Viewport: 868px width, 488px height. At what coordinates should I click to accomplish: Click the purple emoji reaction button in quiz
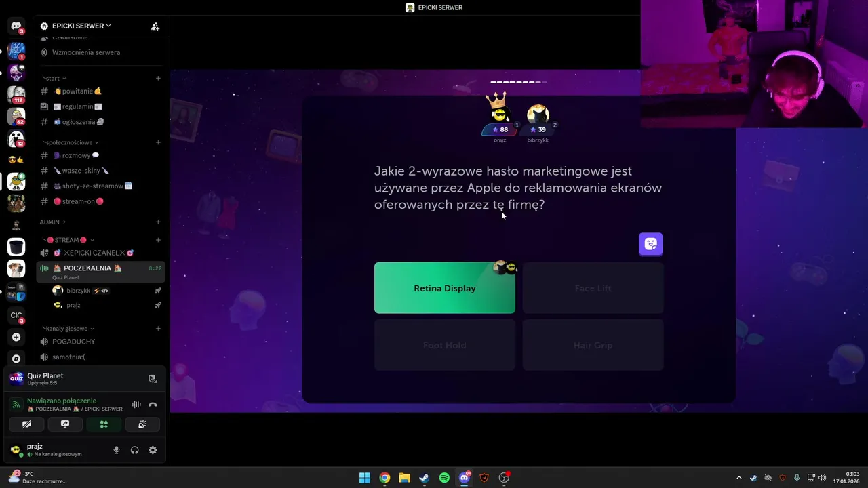point(650,244)
